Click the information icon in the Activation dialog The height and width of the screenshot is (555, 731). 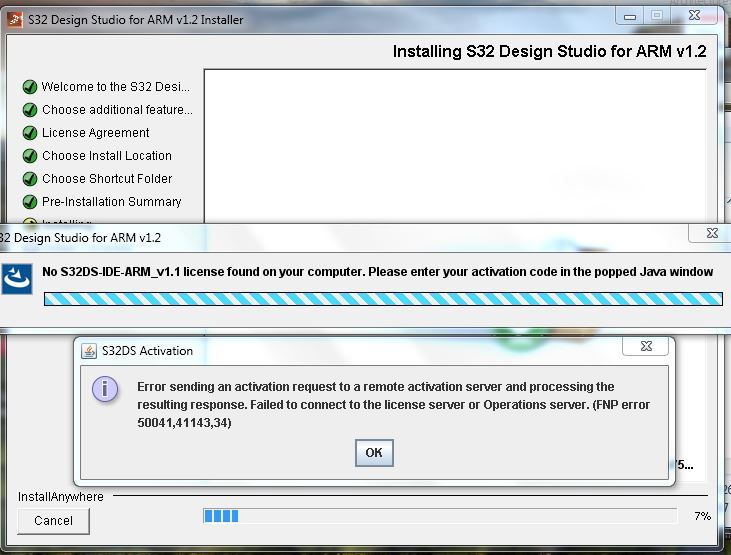pyautogui.click(x=105, y=389)
